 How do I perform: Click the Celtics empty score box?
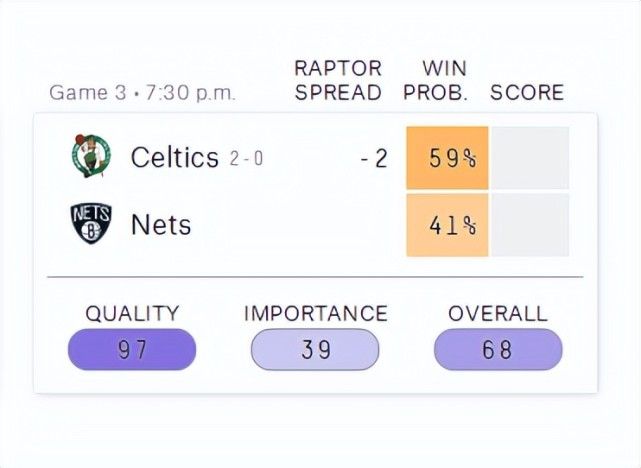pos(530,158)
